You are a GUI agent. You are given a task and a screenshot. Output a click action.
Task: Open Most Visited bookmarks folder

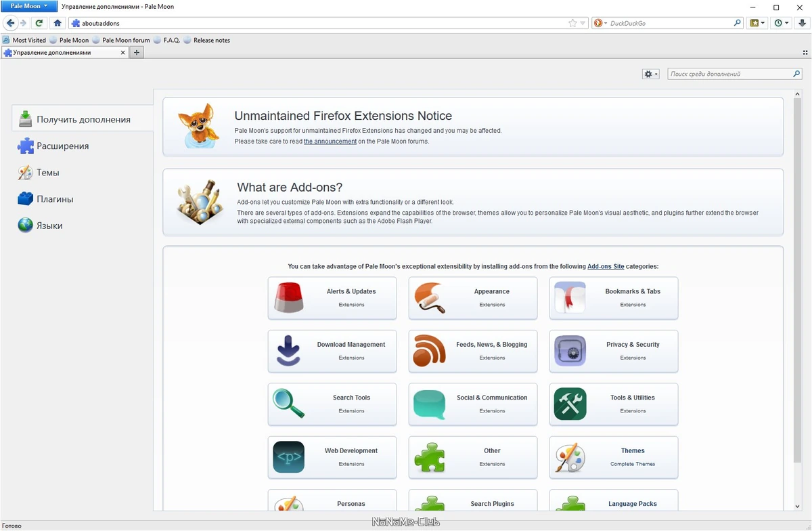tap(24, 40)
